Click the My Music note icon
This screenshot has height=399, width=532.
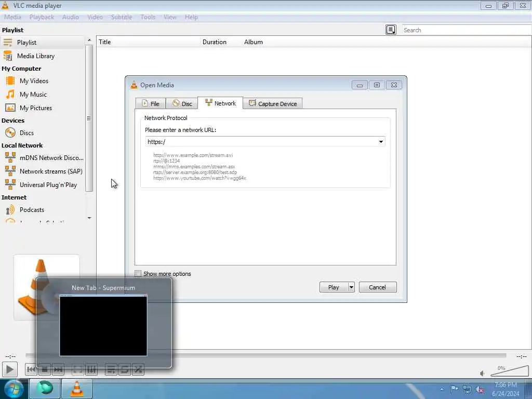coord(10,95)
